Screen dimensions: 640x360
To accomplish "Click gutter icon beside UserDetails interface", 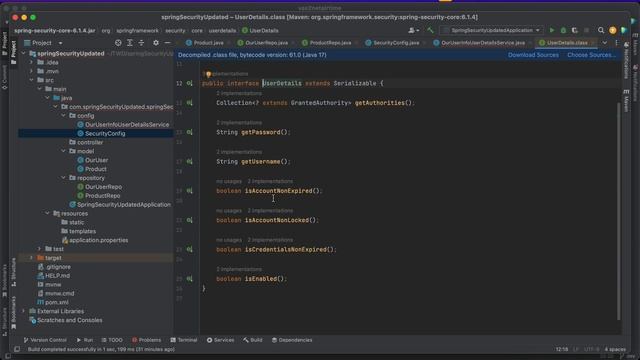I will coord(189,83).
